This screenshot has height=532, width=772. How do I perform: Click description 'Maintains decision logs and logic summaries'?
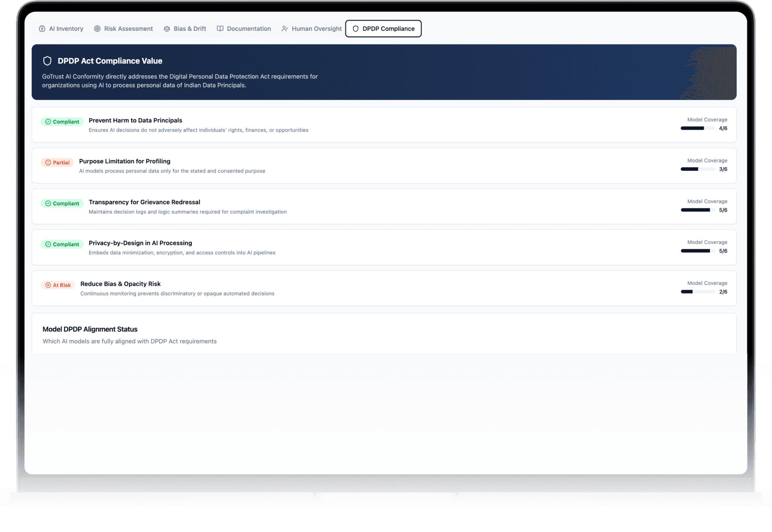coord(188,212)
